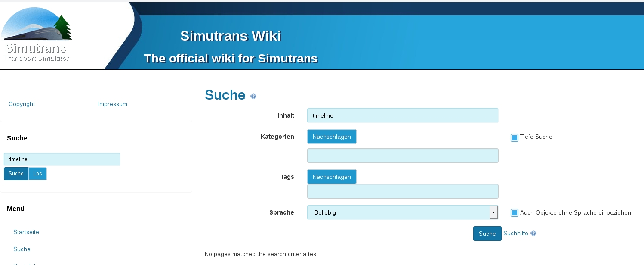The image size is (644, 265).
Task: Click the Simutrans train logo
Action: tap(37, 35)
